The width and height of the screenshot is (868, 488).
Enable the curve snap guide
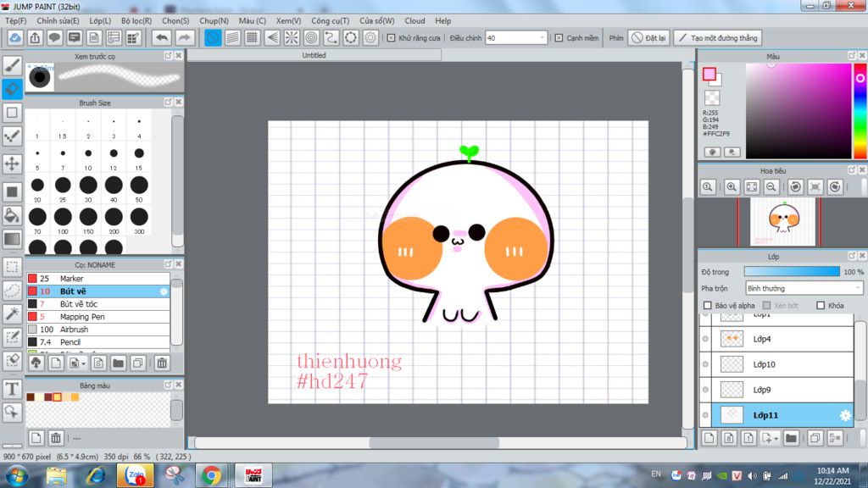point(331,37)
